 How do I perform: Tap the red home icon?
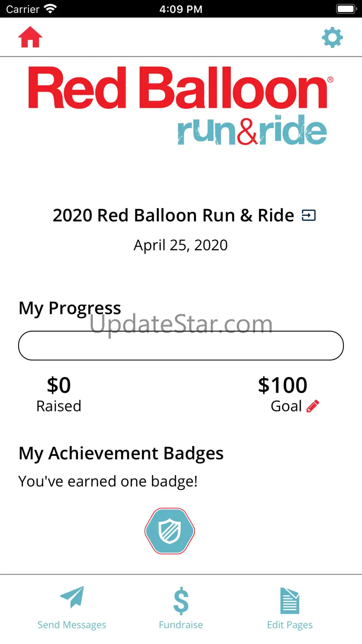[x=30, y=38]
